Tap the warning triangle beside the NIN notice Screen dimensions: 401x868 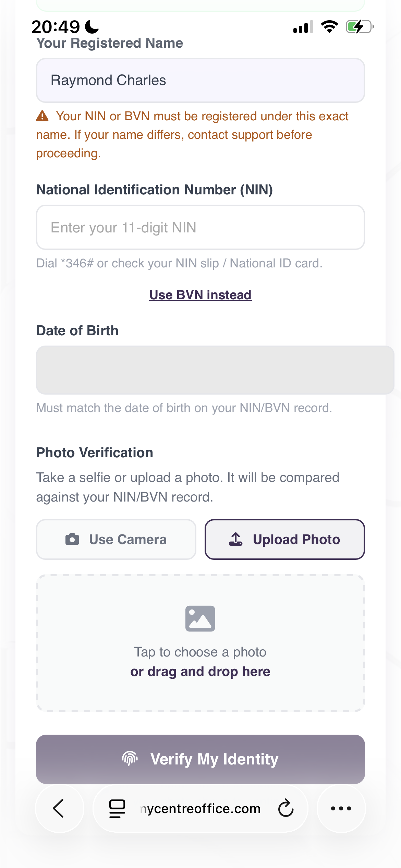pos(42,116)
